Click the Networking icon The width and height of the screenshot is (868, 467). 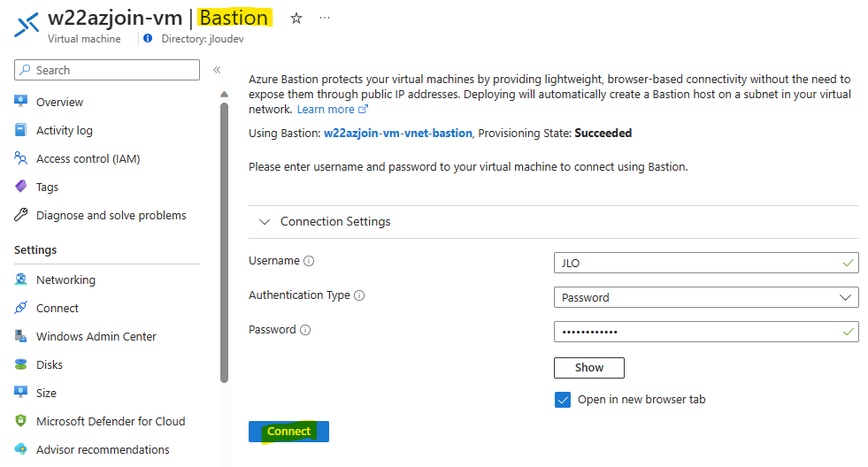(20, 279)
